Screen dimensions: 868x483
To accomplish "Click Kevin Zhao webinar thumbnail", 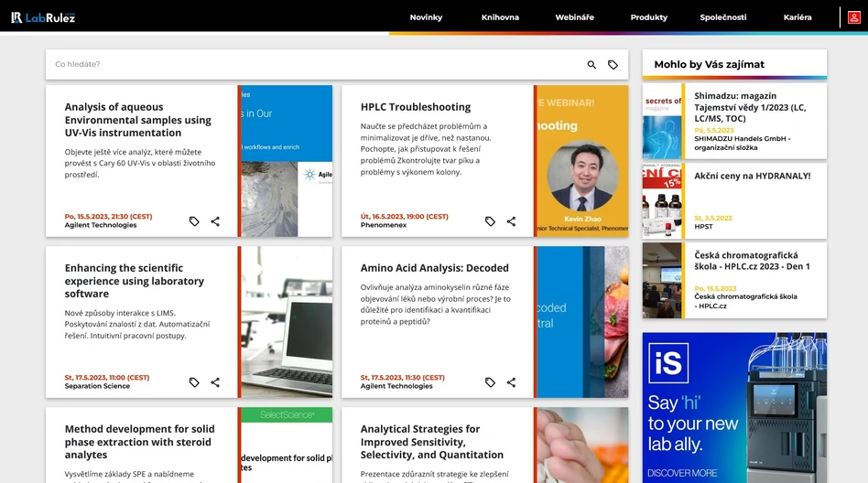I will click(x=582, y=161).
